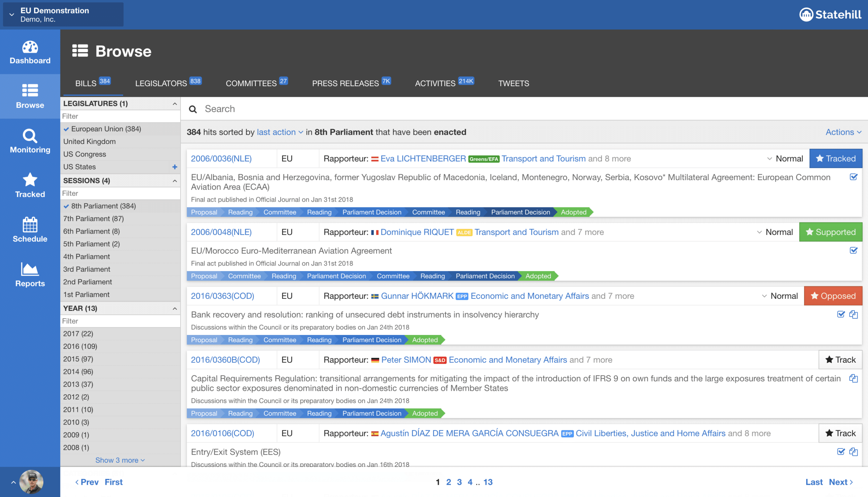
Task: Click the Sessions Filter input
Action: (120, 193)
